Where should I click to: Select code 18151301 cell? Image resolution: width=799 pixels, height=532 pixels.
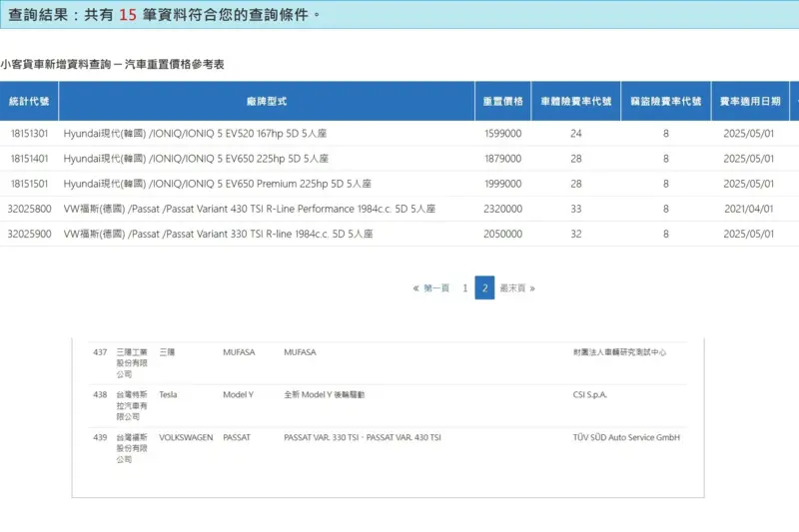tap(29, 134)
